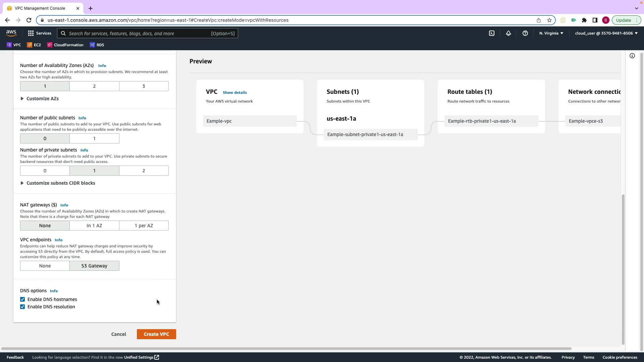Image resolution: width=644 pixels, height=362 pixels.
Task: Open CloudFormation shortcut in favorites bar
Action: pos(65,45)
